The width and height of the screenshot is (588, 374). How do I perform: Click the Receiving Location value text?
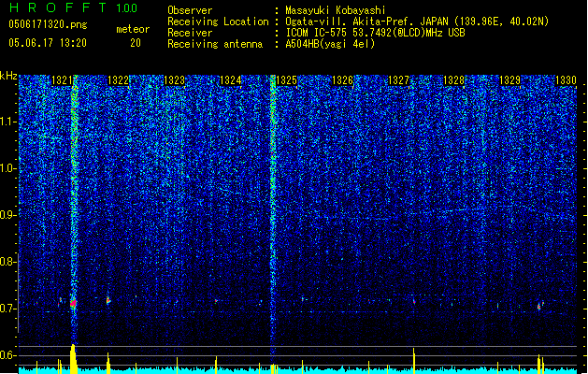pyautogui.click(x=417, y=22)
